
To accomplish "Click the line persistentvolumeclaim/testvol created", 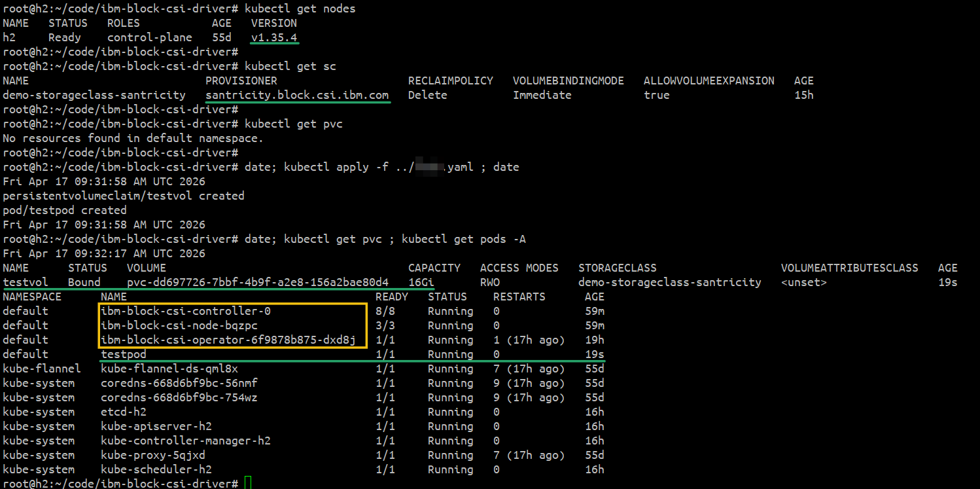I will [x=124, y=196].
